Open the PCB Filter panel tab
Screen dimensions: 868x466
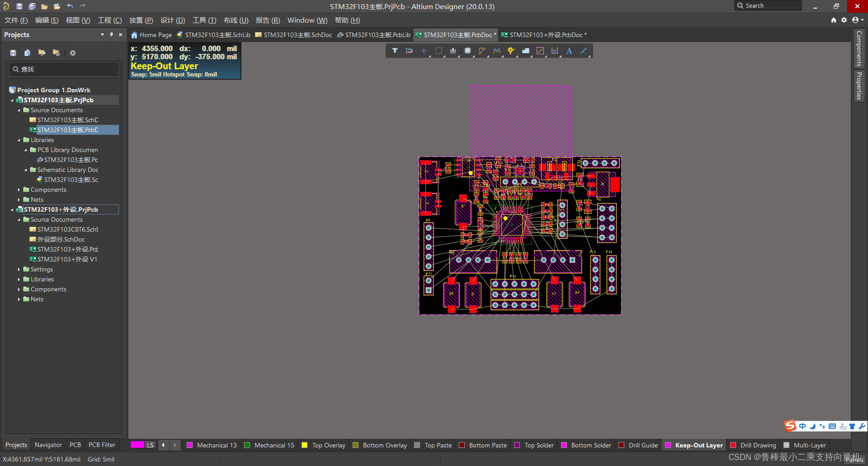click(102, 445)
